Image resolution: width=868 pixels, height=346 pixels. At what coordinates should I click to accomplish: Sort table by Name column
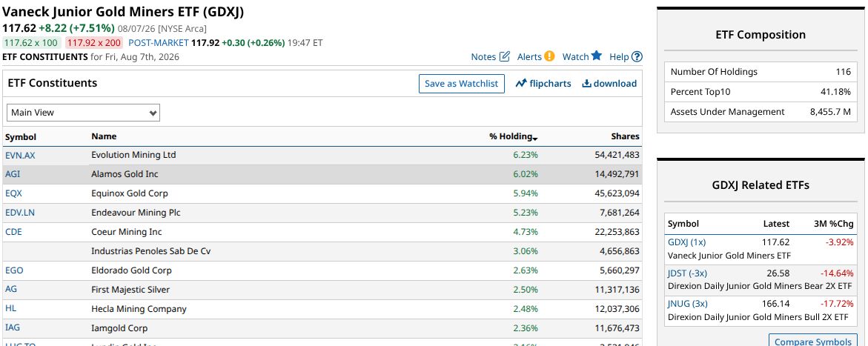tap(104, 136)
